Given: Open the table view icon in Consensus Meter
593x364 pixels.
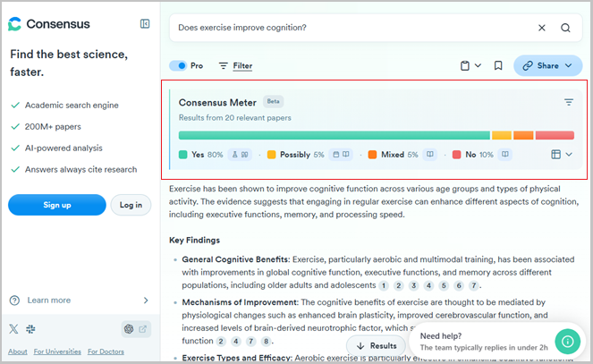Looking at the screenshot, I should coord(555,155).
